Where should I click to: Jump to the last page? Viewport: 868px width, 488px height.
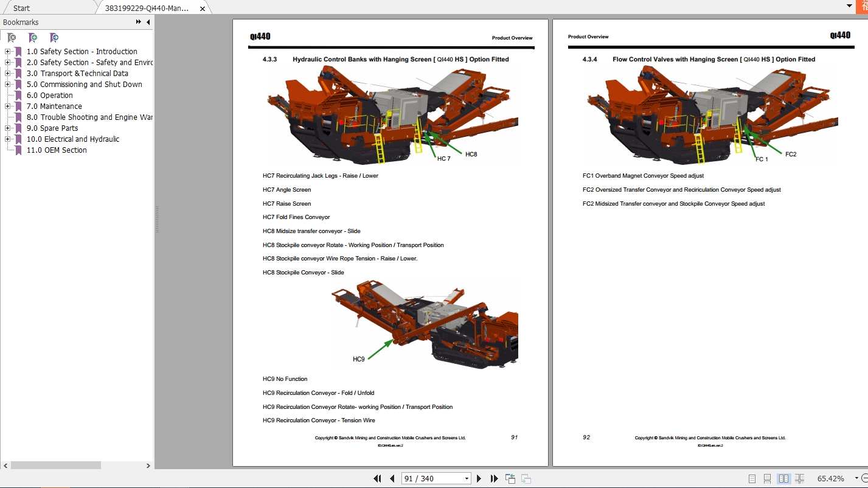tap(493, 478)
